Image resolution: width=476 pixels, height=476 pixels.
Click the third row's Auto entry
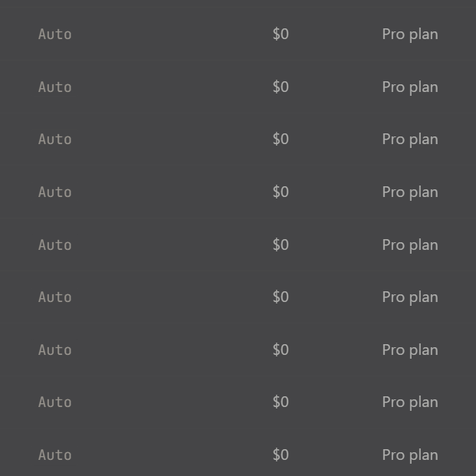pyautogui.click(x=54, y=140)
